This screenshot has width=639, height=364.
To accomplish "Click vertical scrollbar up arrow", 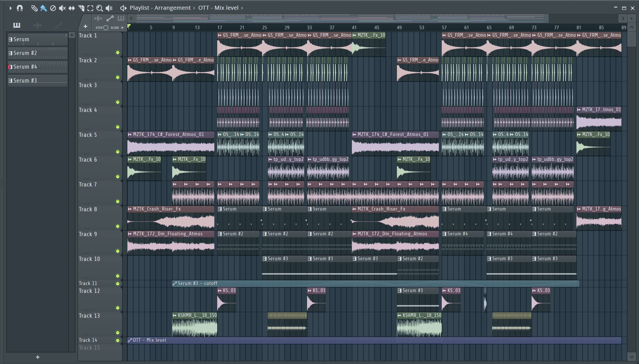I will pyautogui.click(x=631, y=27).
